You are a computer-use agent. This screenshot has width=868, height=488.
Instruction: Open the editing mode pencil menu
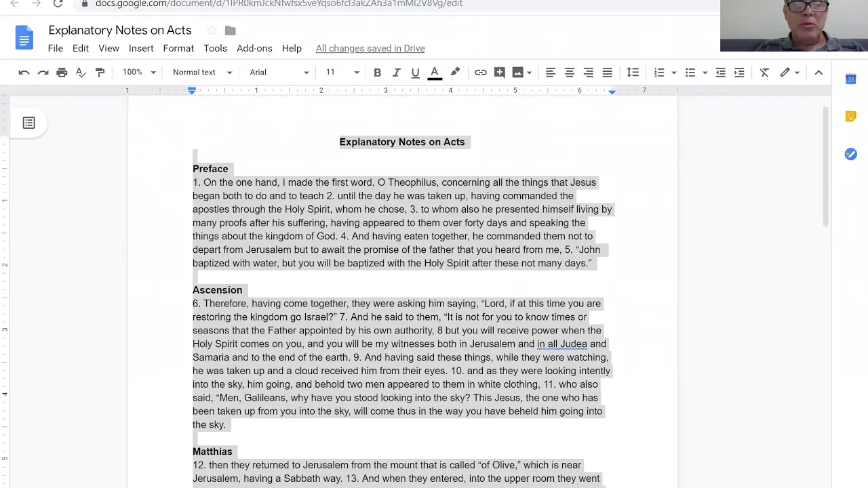(x=790, y=73)
